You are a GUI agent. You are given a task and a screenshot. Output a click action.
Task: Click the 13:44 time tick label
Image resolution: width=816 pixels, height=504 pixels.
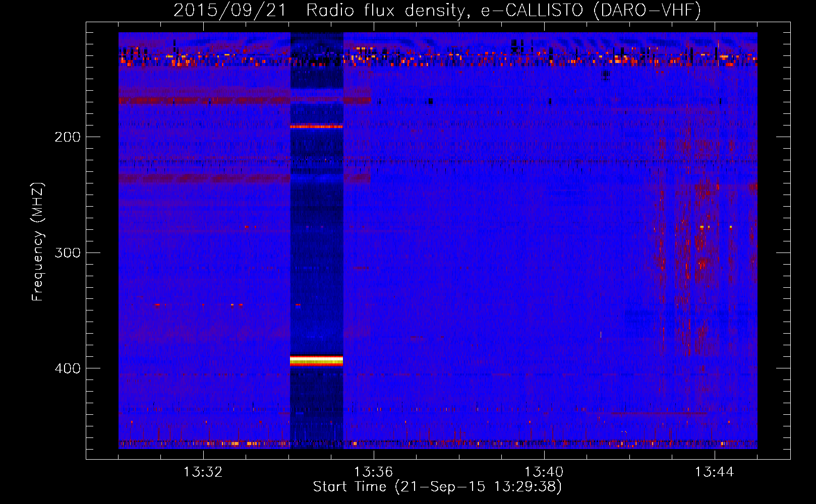pyautogui.click(x=714, y=472)
